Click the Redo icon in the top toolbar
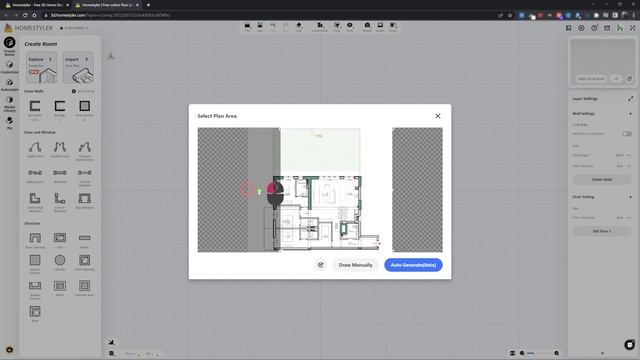 point(285,27)
